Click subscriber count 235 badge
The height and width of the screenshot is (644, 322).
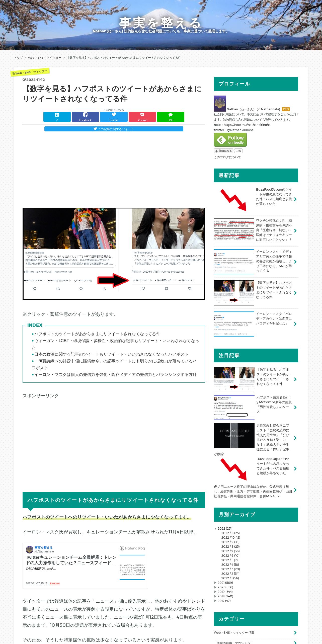(238, 151)
